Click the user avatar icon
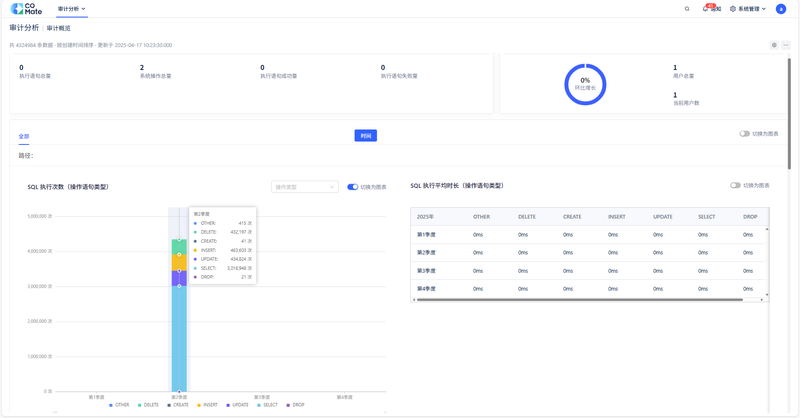 [781, 9]
